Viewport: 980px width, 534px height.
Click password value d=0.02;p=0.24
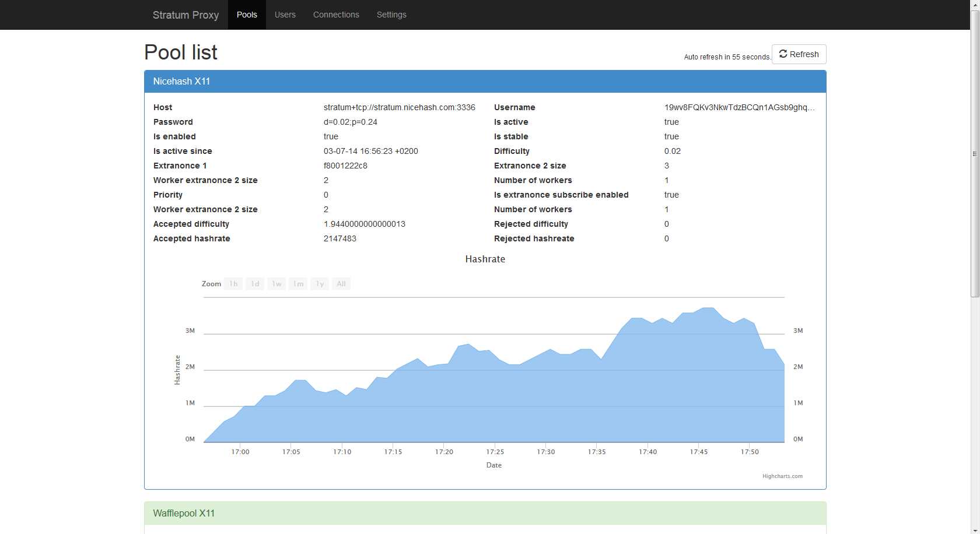(x=351, y=122)
